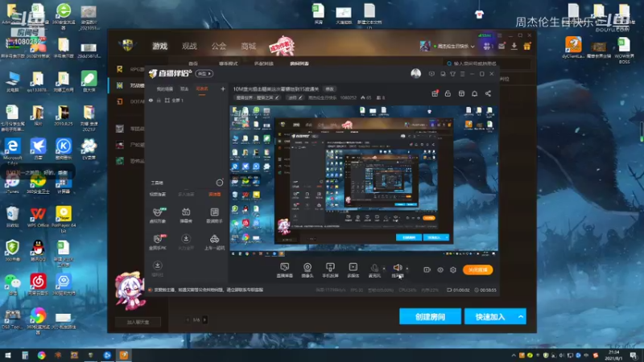Image resolution: width=644 pixels, height=362 pixels.
Task: Expand the speaker options arrow
Action: tap(407, 269)
